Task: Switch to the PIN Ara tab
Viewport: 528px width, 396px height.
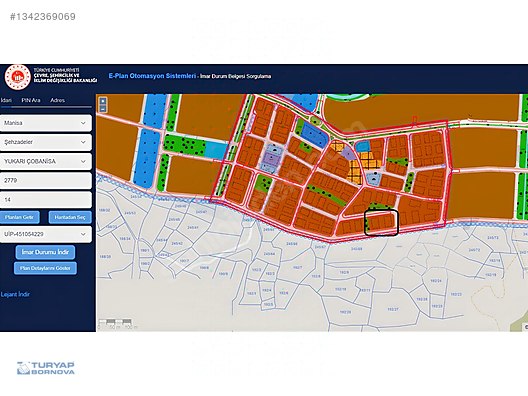Action: coord(31,100)
